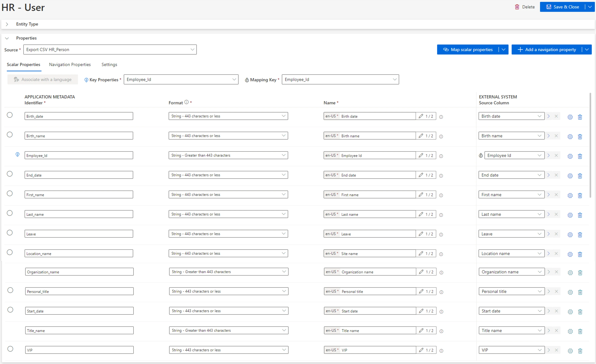This screenshot has height=364, width=596.
Task: Open Format dropdown for Organization_name row
Action: (x=229, y=272)
